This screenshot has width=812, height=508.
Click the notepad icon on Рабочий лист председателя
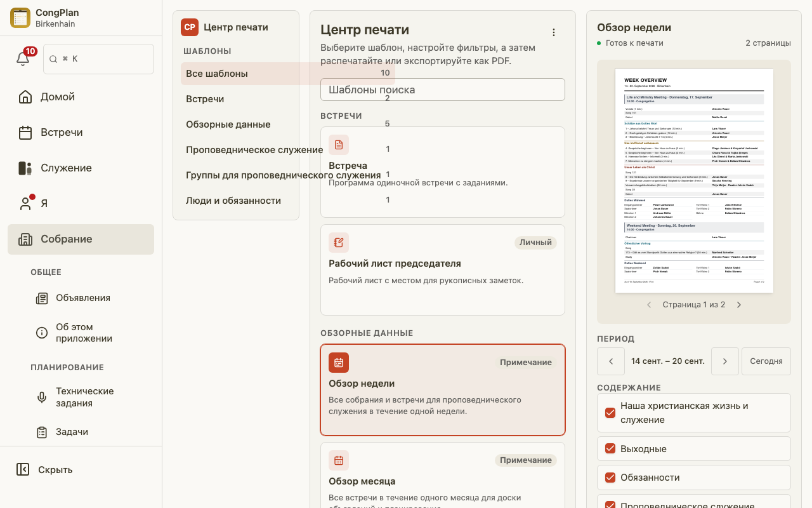click(339, 243)
